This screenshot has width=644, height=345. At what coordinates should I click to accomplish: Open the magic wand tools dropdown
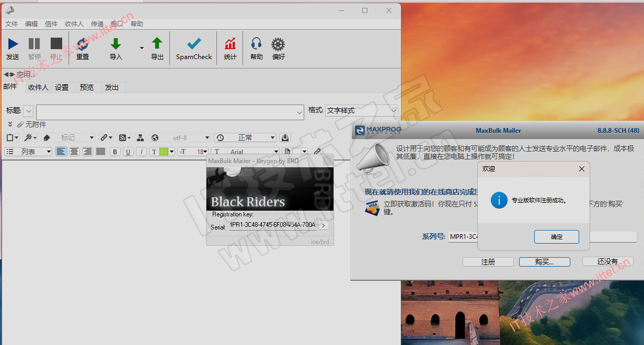30,137
